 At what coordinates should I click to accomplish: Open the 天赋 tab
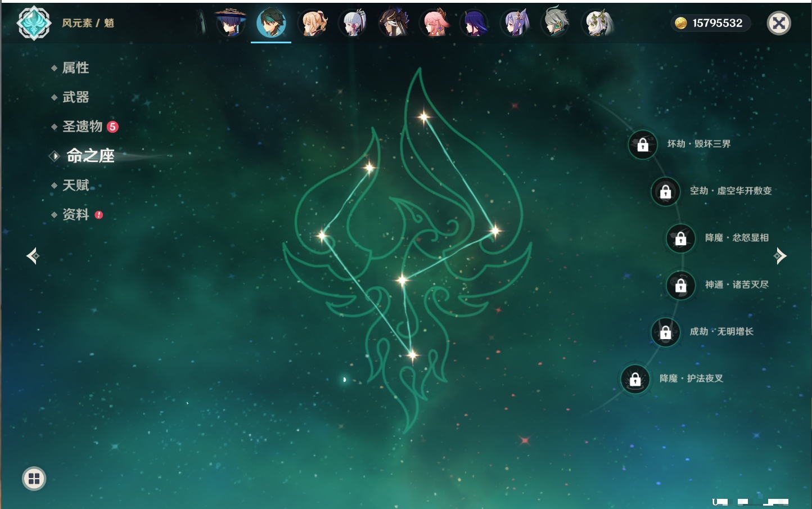(x=75, y=185)
